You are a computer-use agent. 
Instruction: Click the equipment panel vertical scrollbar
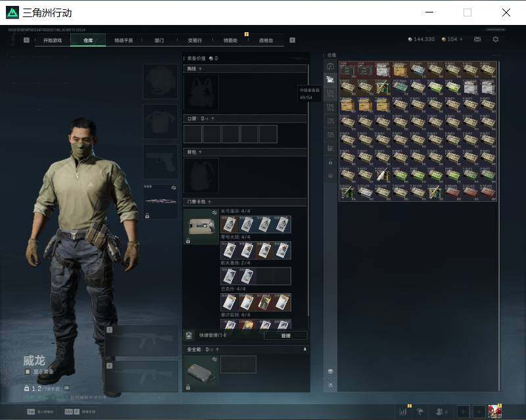(308, 191)
